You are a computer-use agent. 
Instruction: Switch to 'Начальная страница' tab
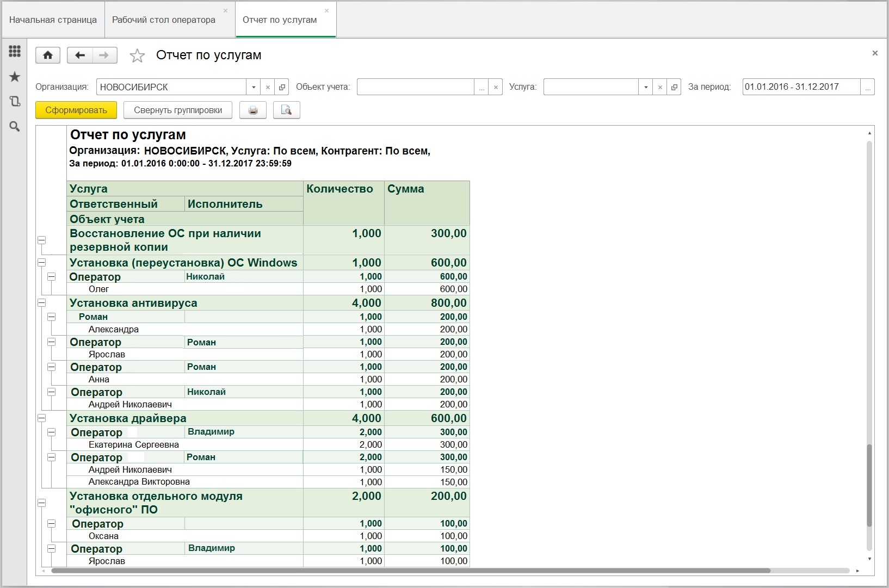pyautogui.click(x=53, y=20)
